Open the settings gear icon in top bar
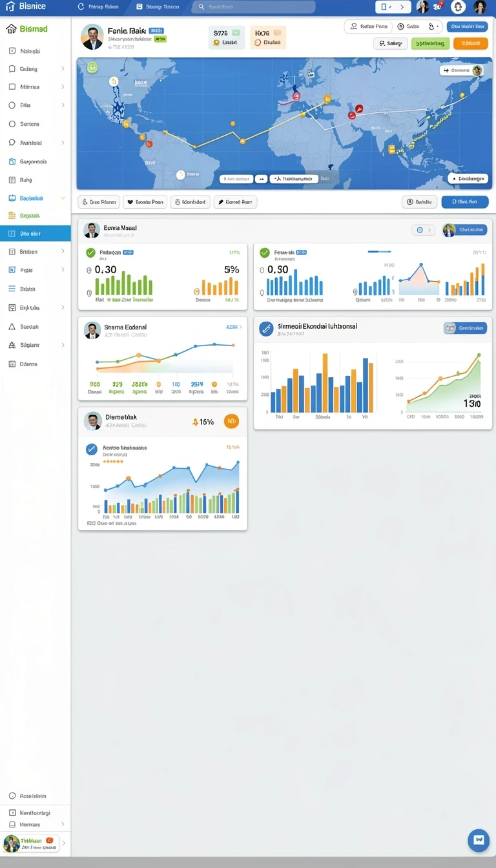Viewport: 496px width, 868px height. (x=458, y=7)
